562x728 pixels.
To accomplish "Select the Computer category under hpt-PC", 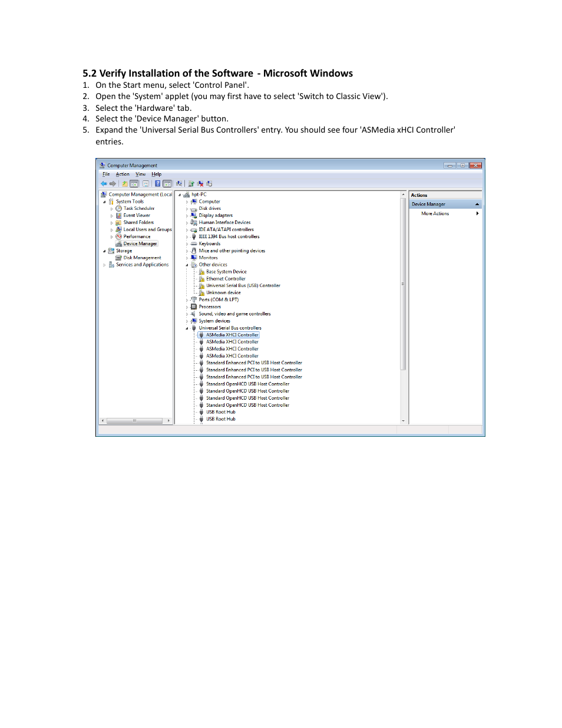I will coord(209,202).
